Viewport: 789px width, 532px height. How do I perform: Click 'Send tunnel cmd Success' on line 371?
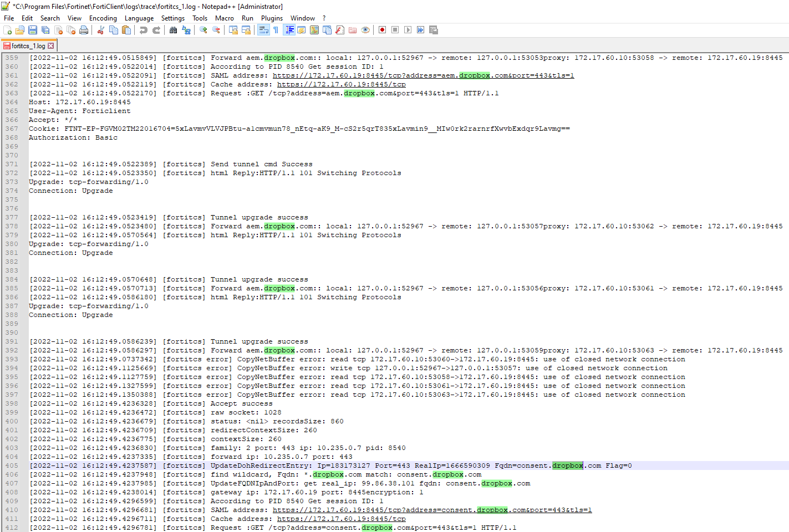coord(262,164)
